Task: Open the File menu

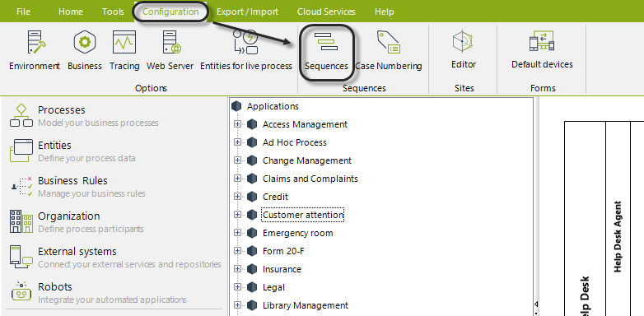Action: click(23, 12)
